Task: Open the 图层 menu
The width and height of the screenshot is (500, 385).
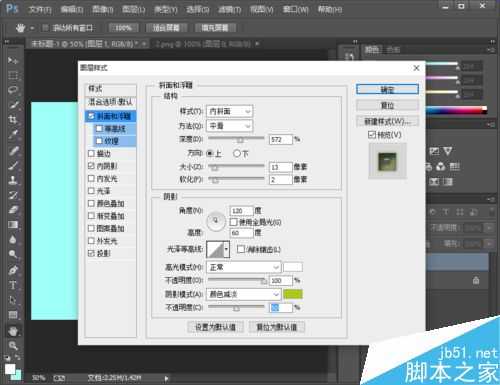Action: 134,9
